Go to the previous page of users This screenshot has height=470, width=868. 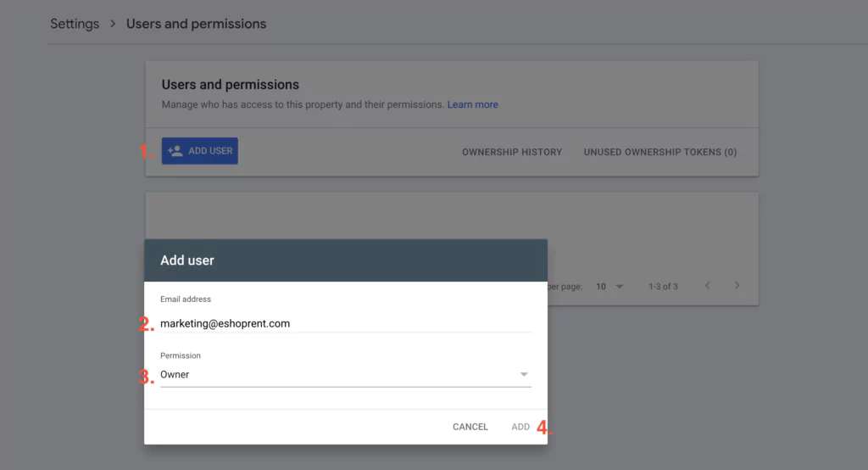click(708, 286)
